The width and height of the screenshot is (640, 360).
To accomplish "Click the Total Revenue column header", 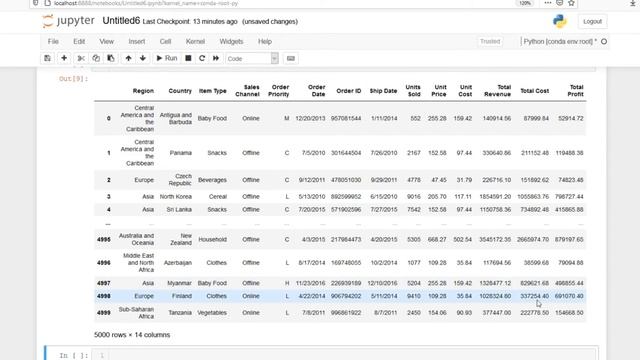I will (x=497, y=91).
